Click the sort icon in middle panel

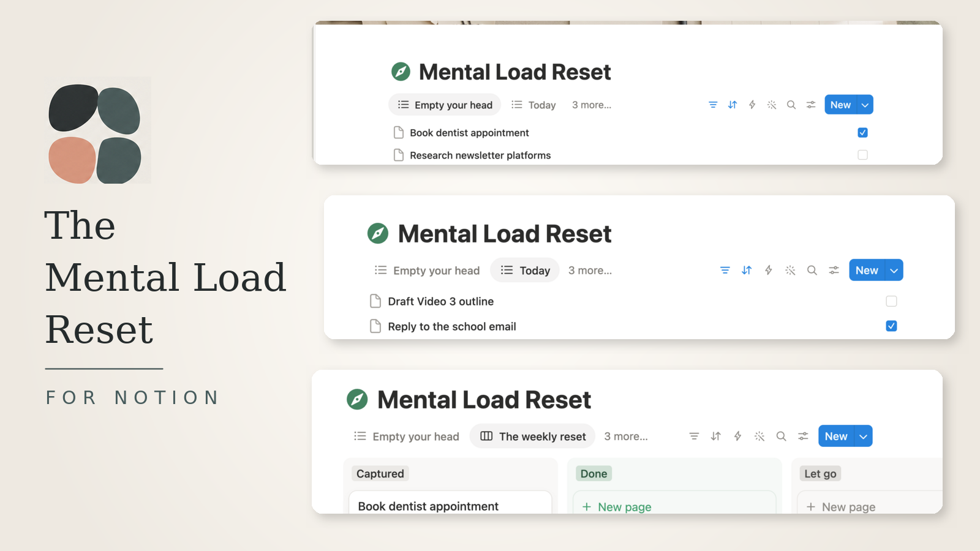coord(747,270)
